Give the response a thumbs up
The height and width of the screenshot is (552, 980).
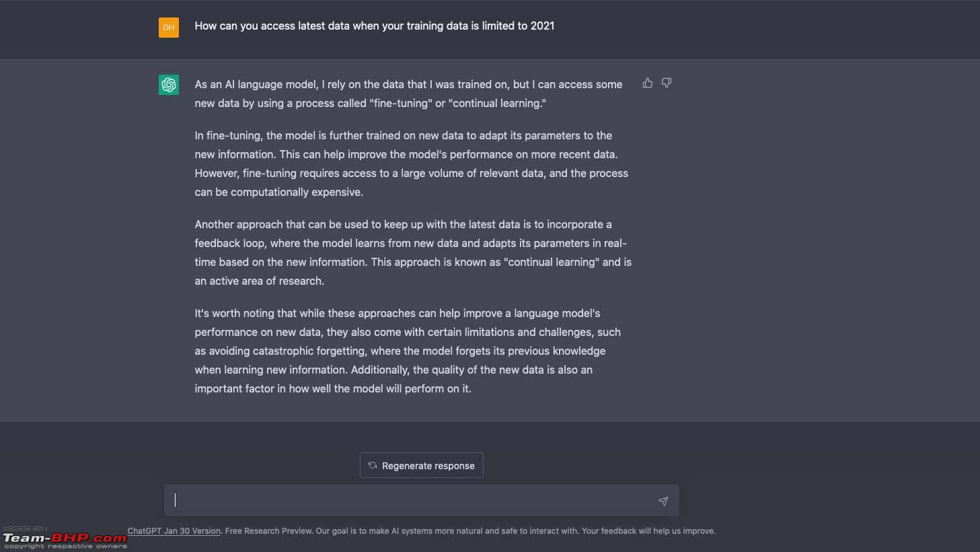pyautogui.click(x=647, y=83)
